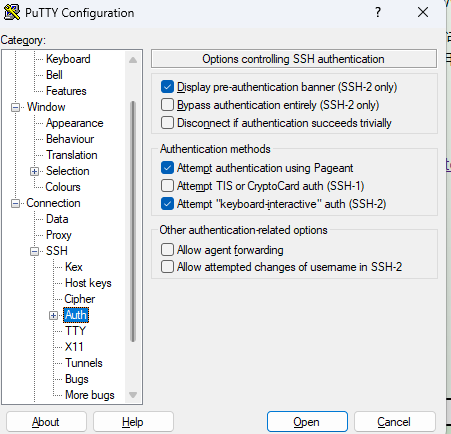Click the question mark help icon
451x434 pixels.
[378, 13]
